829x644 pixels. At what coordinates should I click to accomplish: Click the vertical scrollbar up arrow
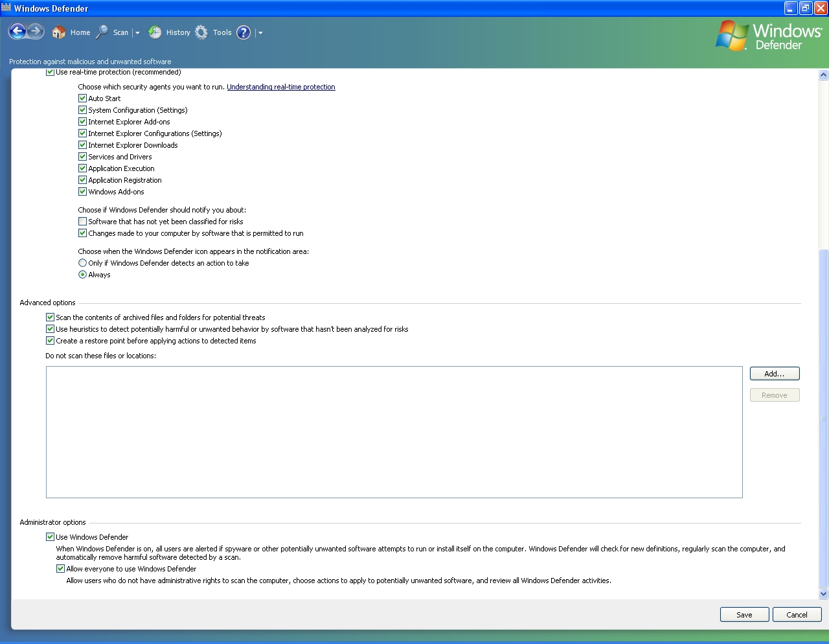(x=823, y=75)
